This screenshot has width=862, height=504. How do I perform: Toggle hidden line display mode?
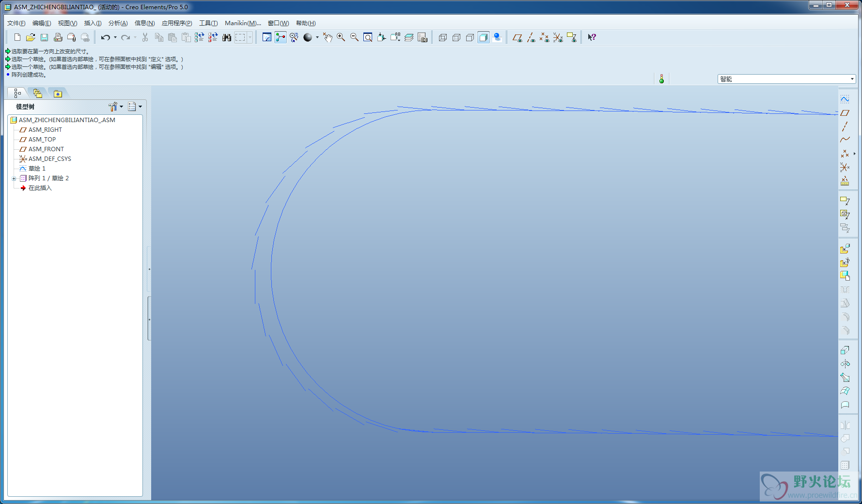456,37
